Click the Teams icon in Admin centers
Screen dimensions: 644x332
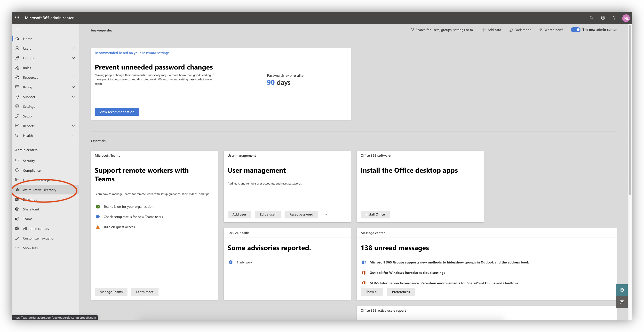point(17,219)
